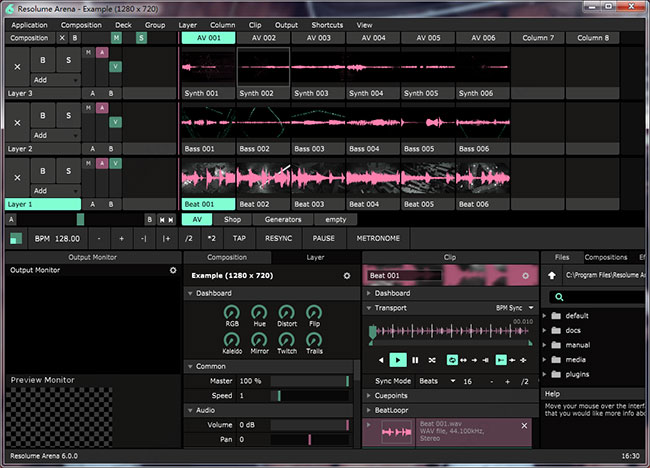The width and height of the screenshot is (650, 468).
Task: Clear Layer 1 with its X button
Action: [x=17, y=178]
